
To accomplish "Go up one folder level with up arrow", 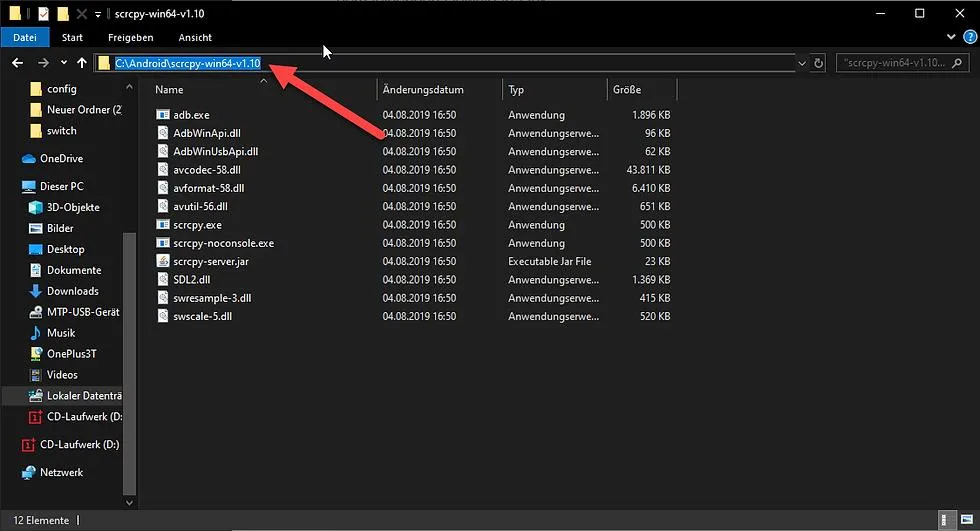I will (x=82, y=62).
